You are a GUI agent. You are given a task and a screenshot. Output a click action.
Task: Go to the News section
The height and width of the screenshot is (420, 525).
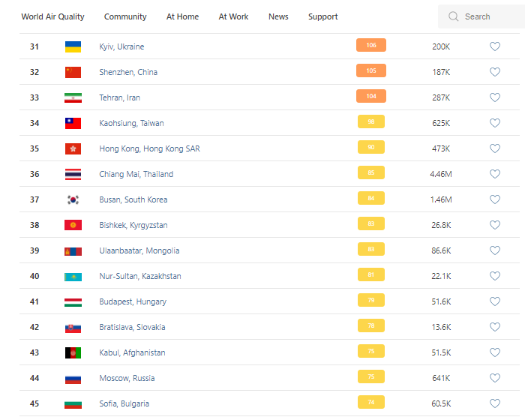pos(278,16)
